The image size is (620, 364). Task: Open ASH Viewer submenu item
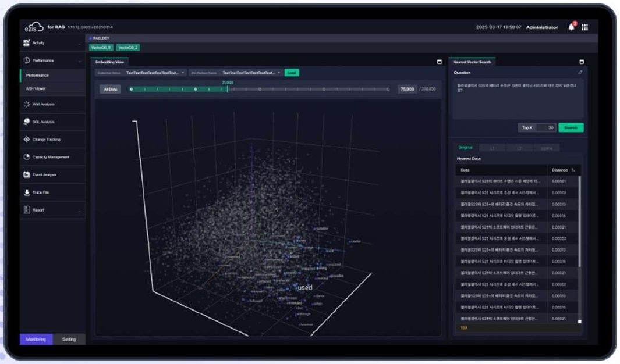click(36, 88)
